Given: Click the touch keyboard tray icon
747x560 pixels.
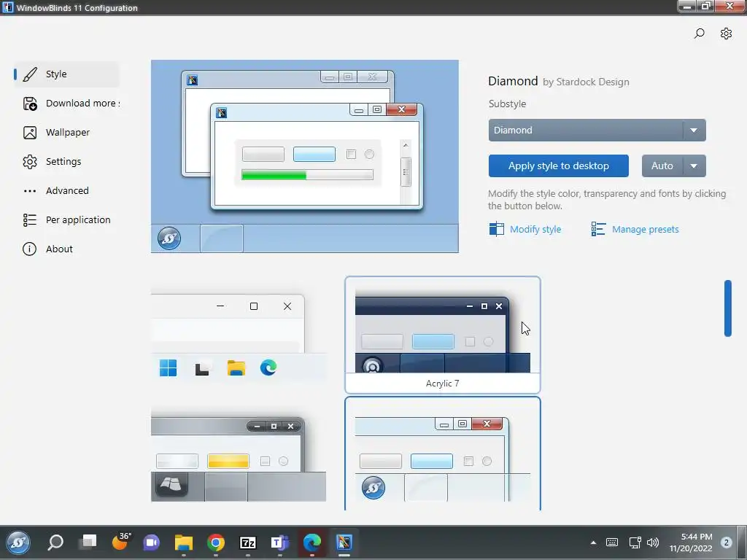Looking at the screenshot, I should [612, 542].
